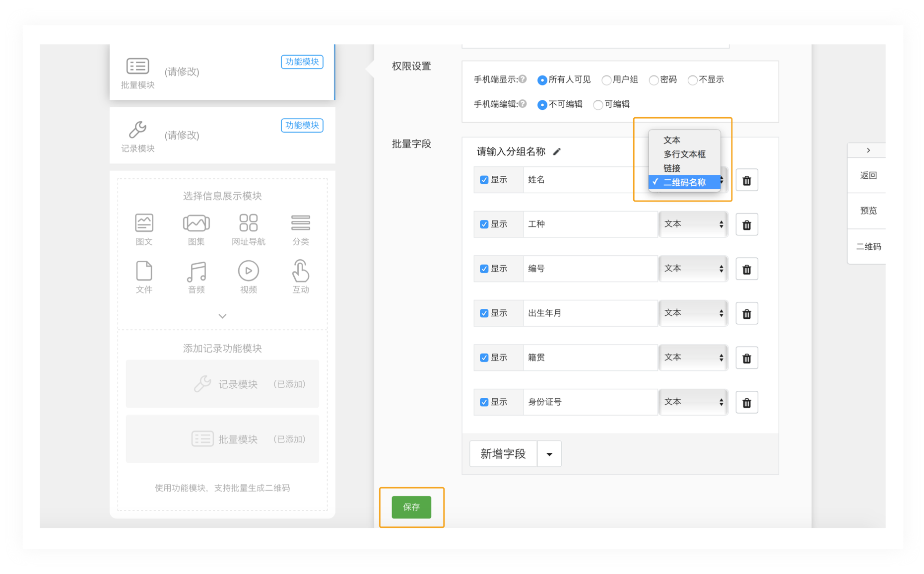Click the 请输入分组名称 group title
Image resolution: width=924 pixels, height=574 pixels.
tap(511, 151)
